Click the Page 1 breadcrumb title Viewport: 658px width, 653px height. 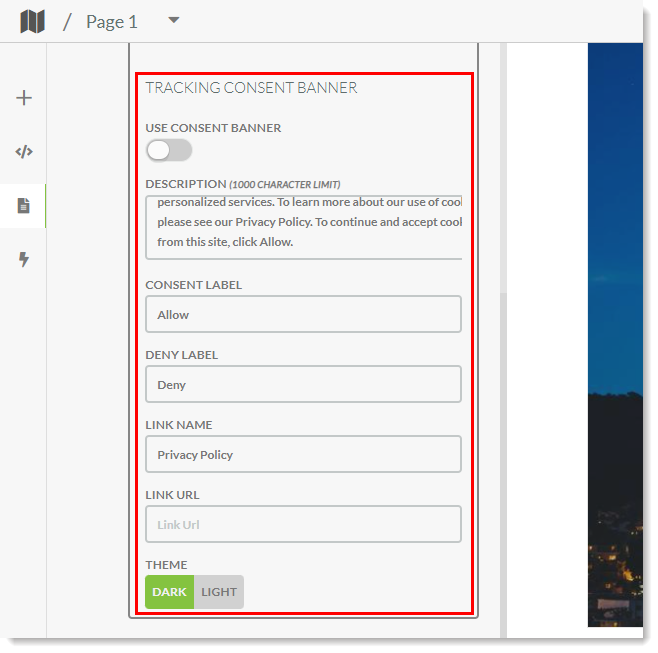[112, 22]
